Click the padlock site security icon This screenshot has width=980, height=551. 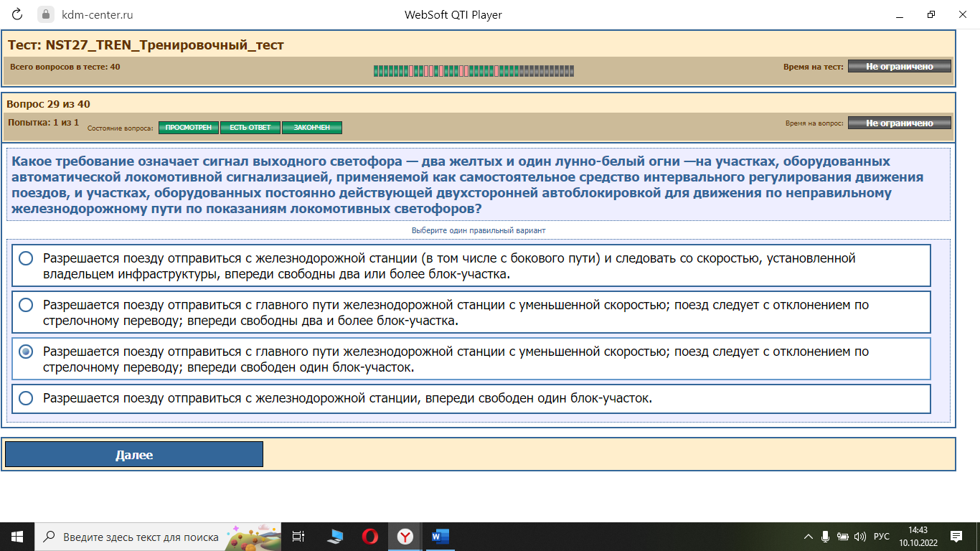coord(46,14)
